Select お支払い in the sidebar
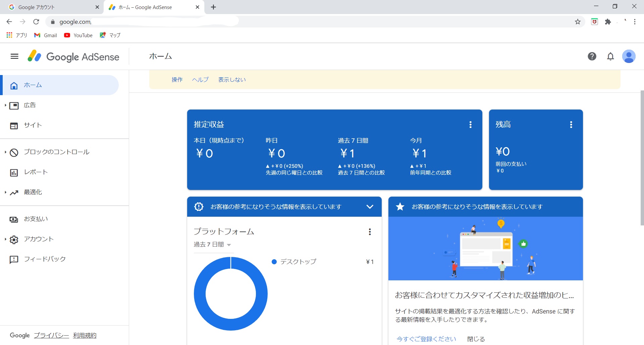Screen dimensions: 644x345 (36, 219)
